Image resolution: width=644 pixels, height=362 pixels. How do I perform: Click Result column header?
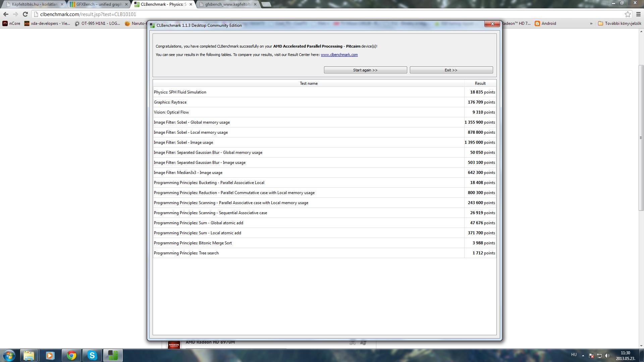coord(480,83)
